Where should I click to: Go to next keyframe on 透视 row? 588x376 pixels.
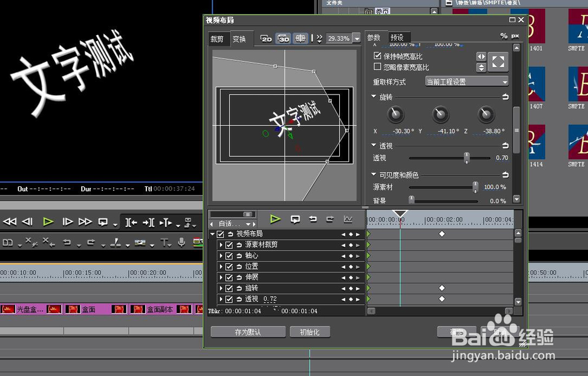click(358, 300)
